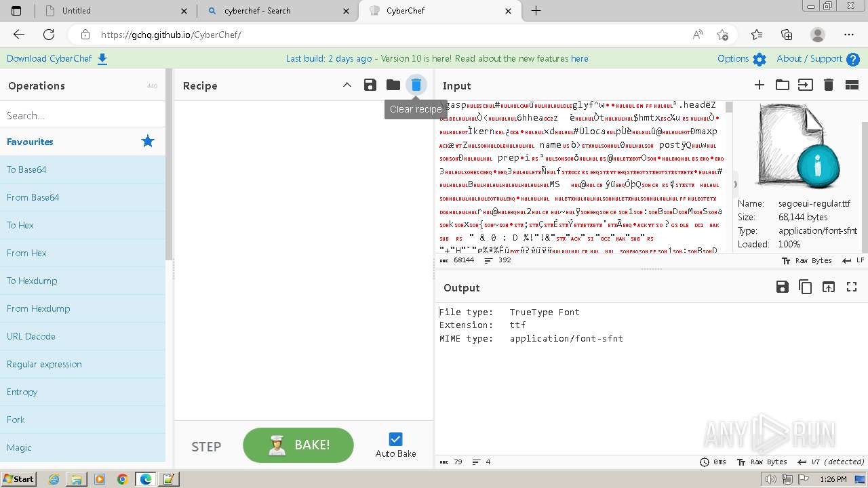Open input LF end-of-line dropdown

coord(853,260)
